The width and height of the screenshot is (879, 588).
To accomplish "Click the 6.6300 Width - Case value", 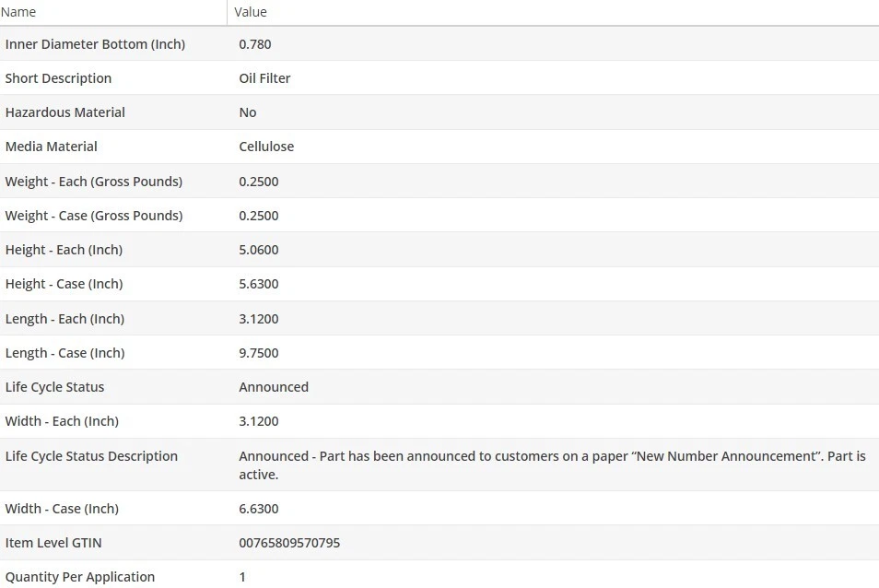I will [259, 509].
